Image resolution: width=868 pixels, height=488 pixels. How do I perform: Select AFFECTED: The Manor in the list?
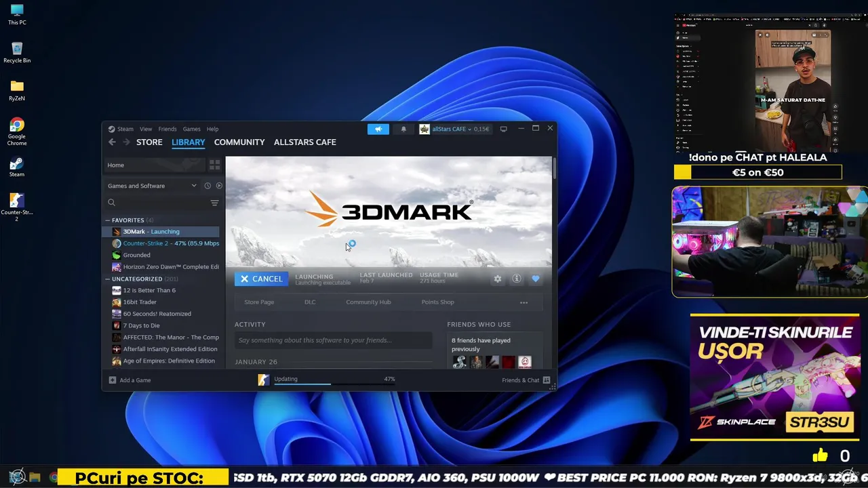pyautogui.click(x=161, y=338)
